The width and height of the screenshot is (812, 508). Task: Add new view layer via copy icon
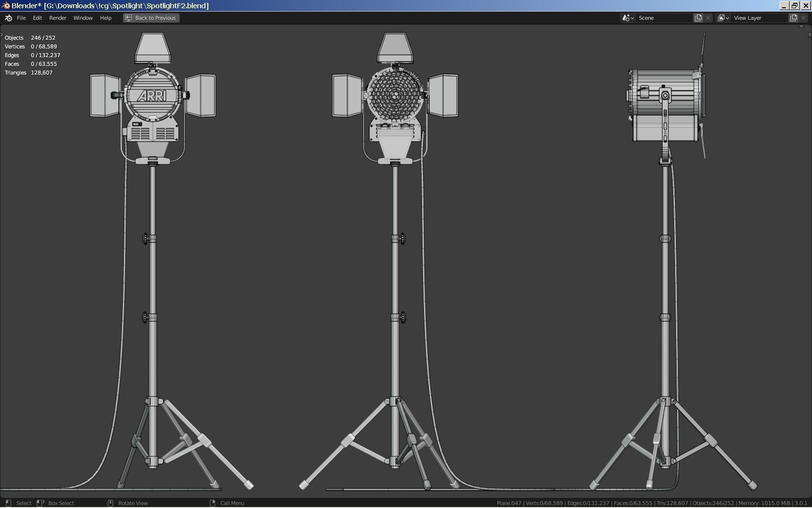(x=794, y=18)
